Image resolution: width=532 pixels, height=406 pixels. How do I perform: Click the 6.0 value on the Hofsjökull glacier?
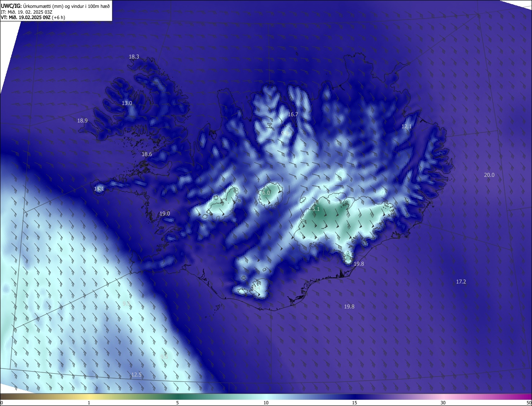[266, 193]
